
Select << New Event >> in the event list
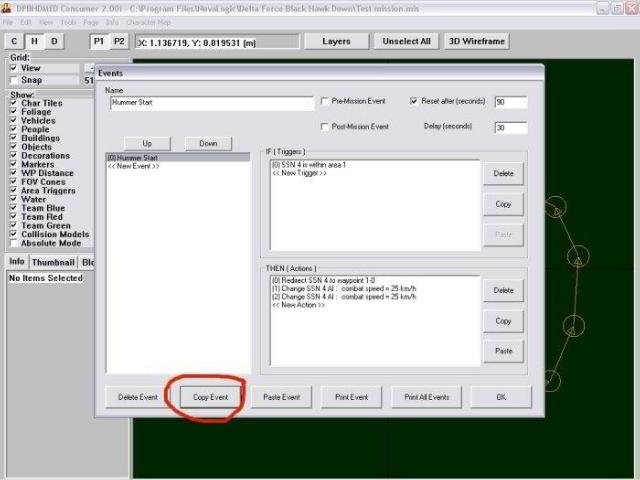[134, 167]
